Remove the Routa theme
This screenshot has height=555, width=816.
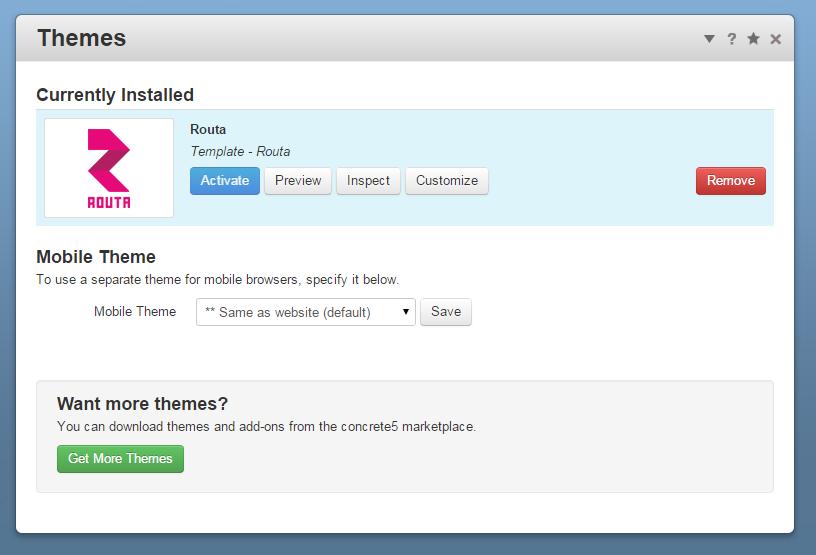pos(731,181)
